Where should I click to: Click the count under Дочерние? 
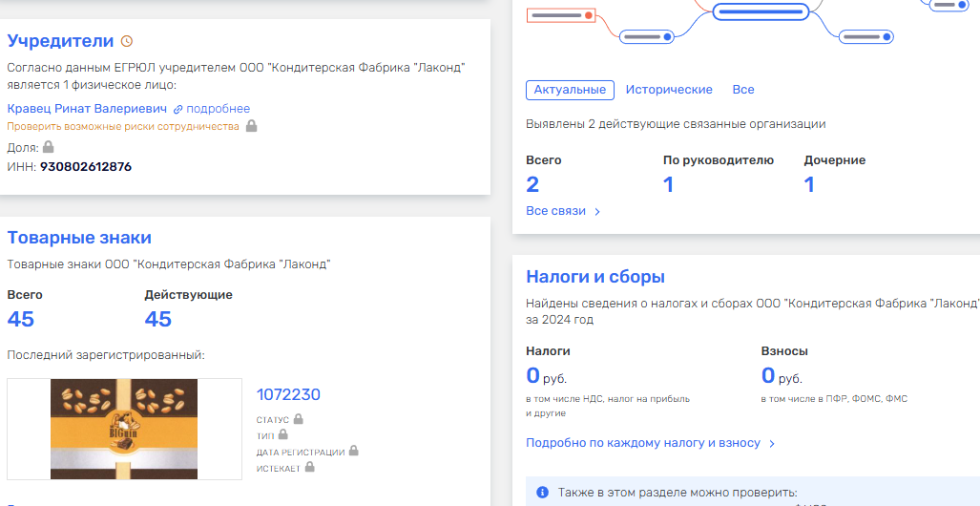809,184
